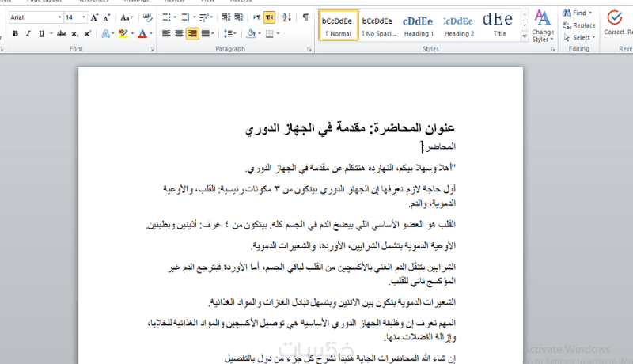Expand the Styles gallery More arrow

(525, 36)
